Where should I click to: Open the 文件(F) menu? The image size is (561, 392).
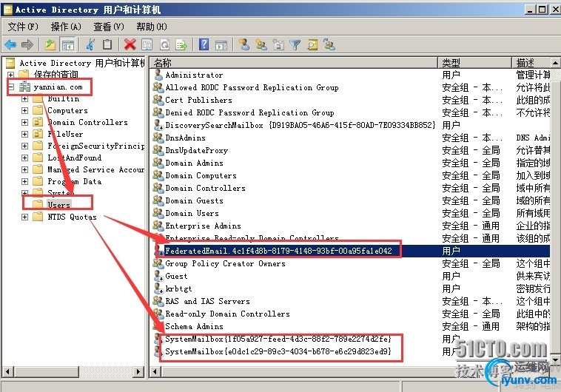coord(22,27)
